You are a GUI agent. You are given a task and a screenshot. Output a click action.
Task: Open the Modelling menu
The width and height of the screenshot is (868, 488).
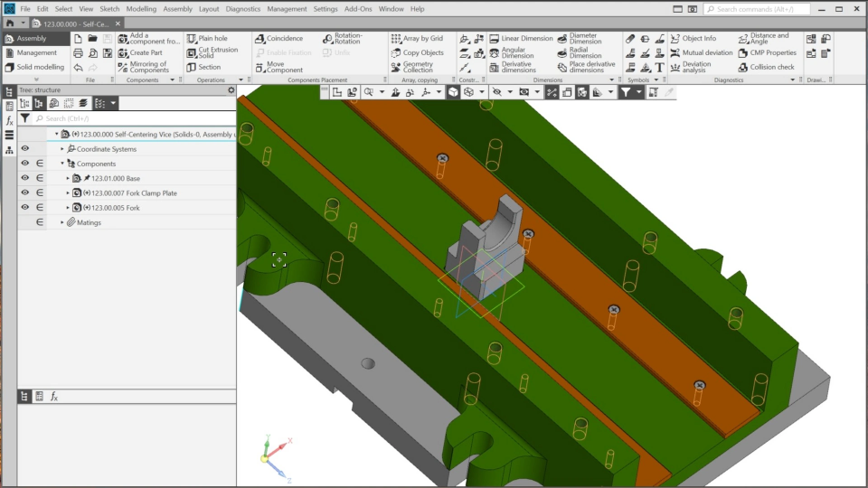click(141, 9)
